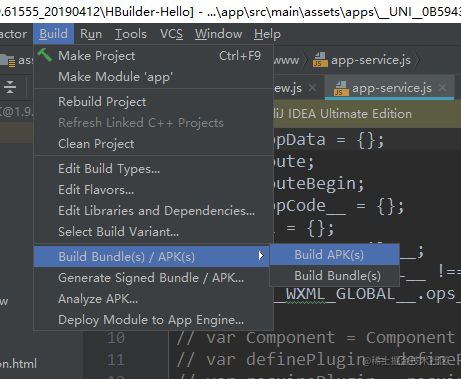The height and width of the screenshot is (379, 461).
Task: Open the Run menu
Action: tap(91, 34)
